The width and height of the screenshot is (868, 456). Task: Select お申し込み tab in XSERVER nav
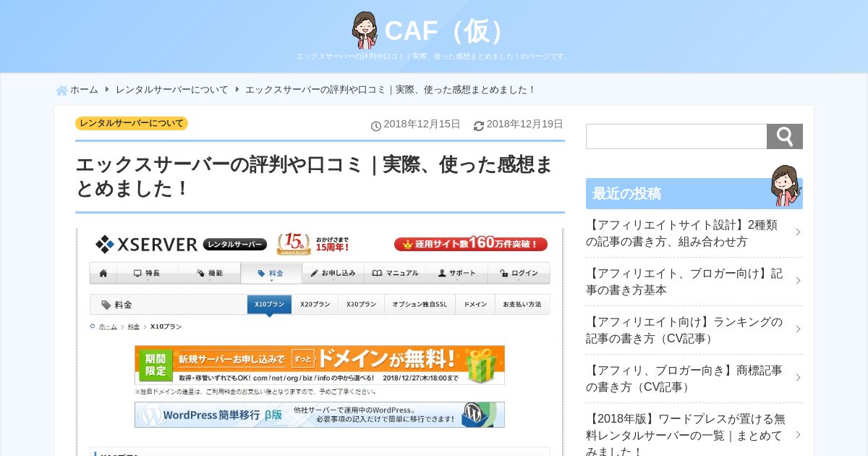[333, 273]
